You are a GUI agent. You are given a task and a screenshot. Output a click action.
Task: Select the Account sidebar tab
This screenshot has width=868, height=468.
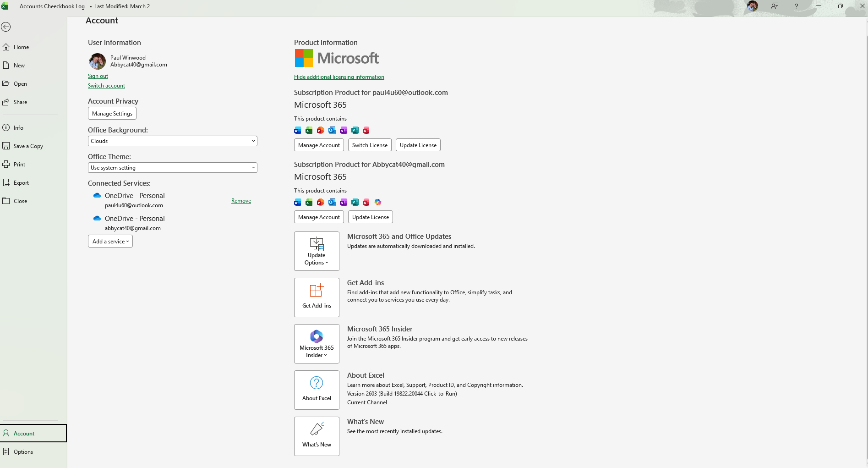pyautogui.click(x=33, y=433)
